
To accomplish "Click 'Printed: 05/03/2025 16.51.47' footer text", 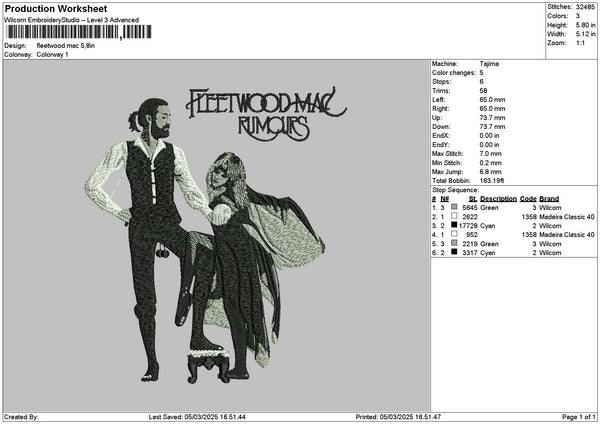I will 398,417.
